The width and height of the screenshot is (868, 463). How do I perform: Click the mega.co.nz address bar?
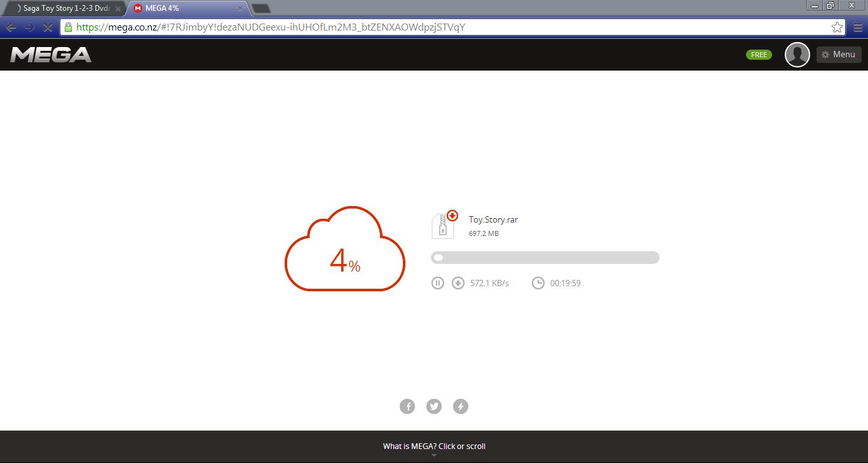[x=453, y=27]
